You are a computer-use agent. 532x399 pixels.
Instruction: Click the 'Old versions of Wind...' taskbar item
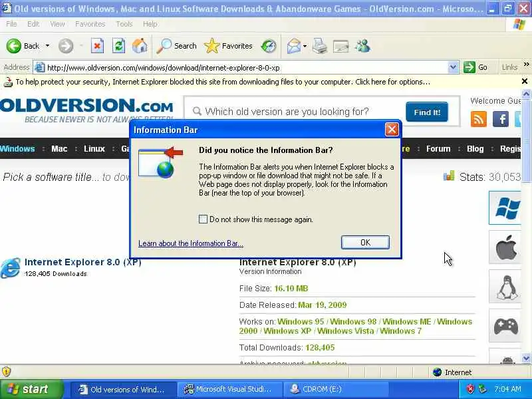pyautogui.click(x=124, y=389)
